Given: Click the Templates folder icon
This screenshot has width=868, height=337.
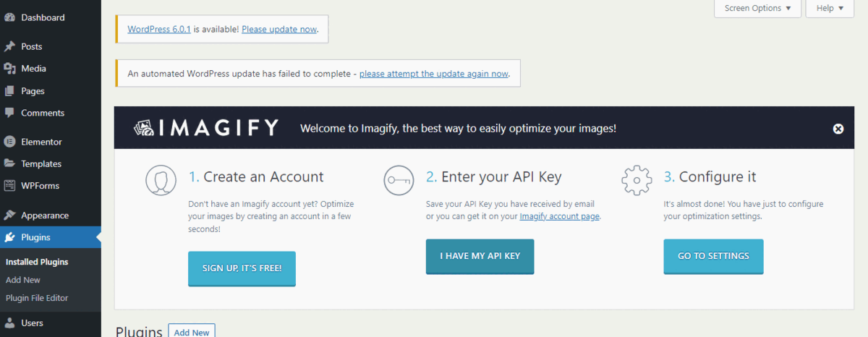Looking at the screenshot, I should point(9,163).
